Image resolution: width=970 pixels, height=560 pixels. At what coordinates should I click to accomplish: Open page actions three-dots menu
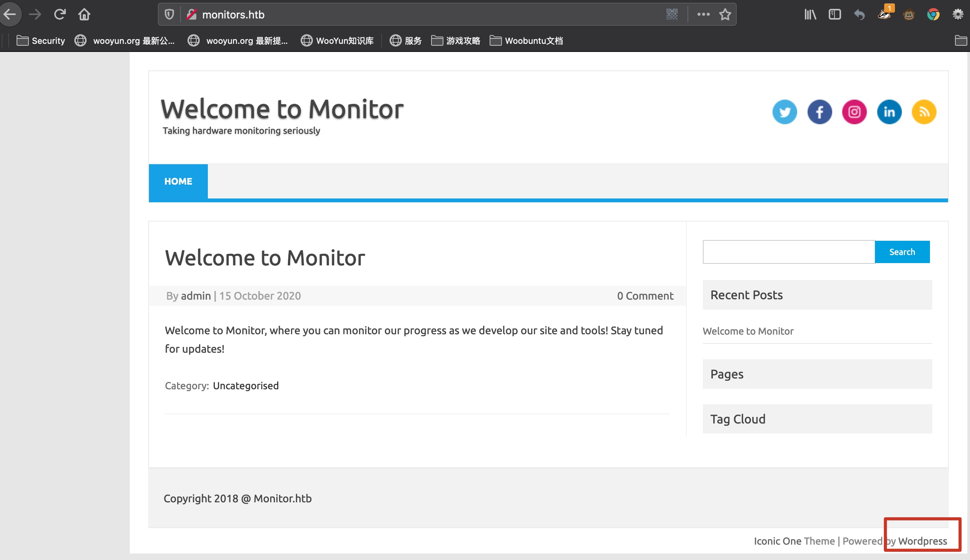coord(703,15)
